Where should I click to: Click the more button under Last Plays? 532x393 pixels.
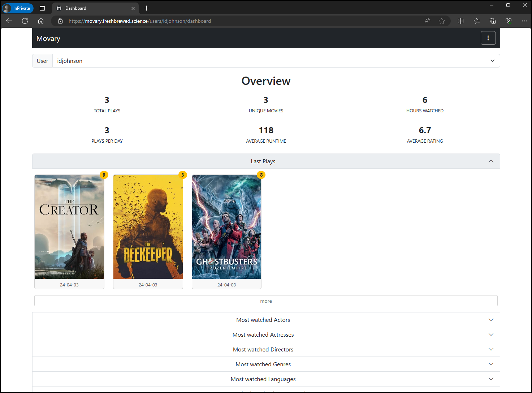(266, 301)
